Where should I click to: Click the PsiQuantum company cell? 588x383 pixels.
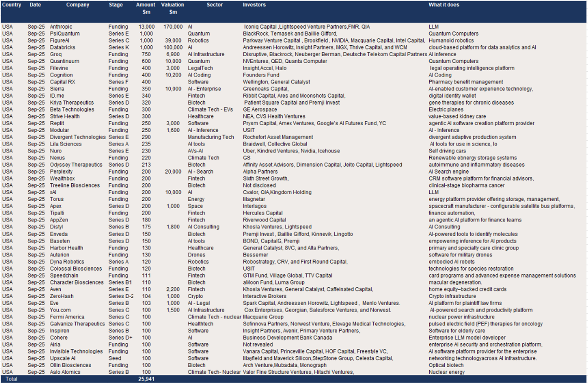65,34
